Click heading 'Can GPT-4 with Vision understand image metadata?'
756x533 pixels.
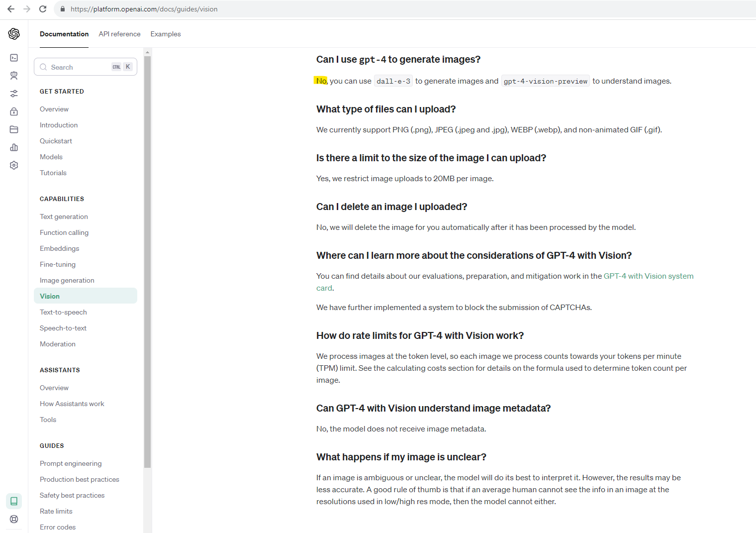[434, 409]
